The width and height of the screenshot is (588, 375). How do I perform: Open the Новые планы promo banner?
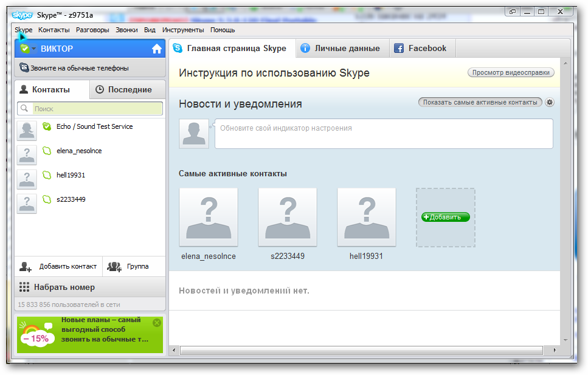[x=90, y=334]
